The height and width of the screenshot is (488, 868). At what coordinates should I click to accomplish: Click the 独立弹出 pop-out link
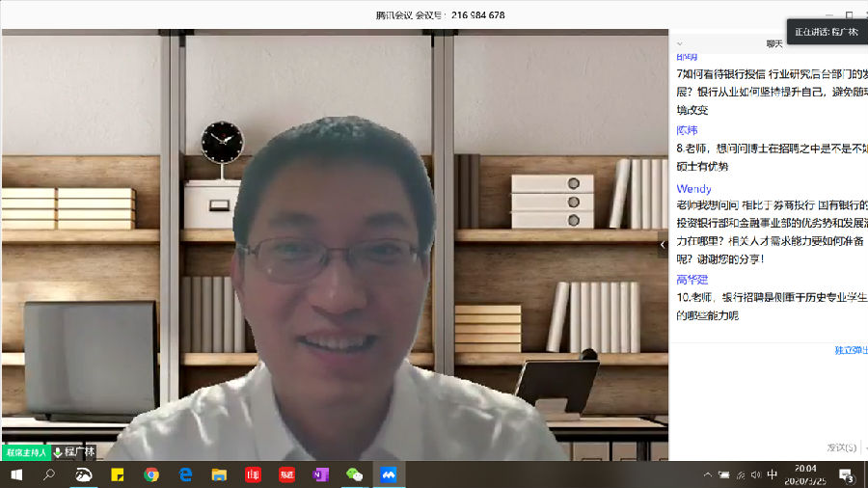[x=851, y=350]
